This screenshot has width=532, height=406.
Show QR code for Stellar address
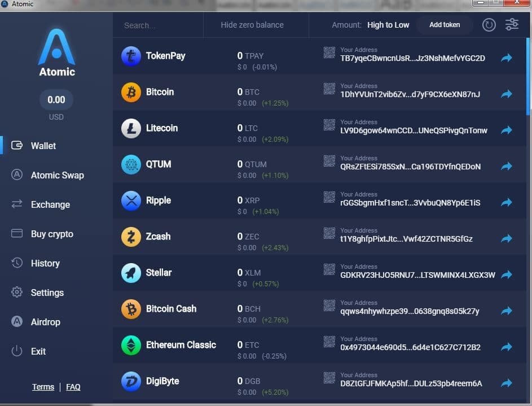click(329, 270)
